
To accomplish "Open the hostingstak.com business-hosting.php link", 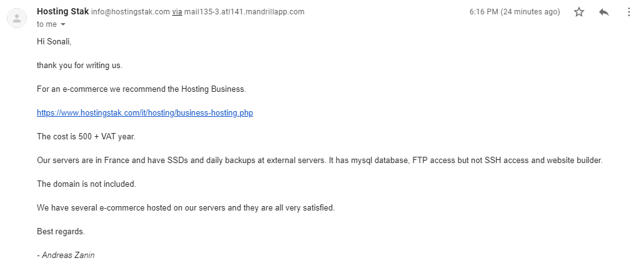I will tap(145, 112).
